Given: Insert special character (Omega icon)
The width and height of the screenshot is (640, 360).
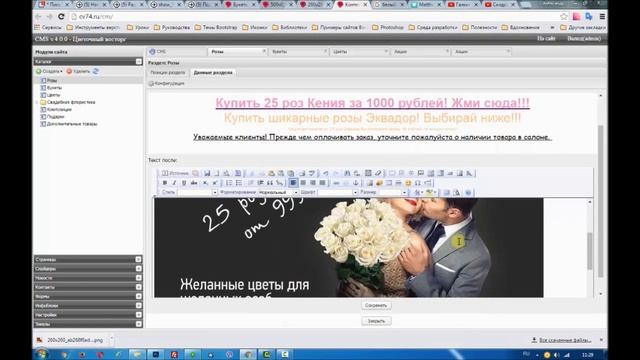Looking at the screenshot, I should 418,182.
